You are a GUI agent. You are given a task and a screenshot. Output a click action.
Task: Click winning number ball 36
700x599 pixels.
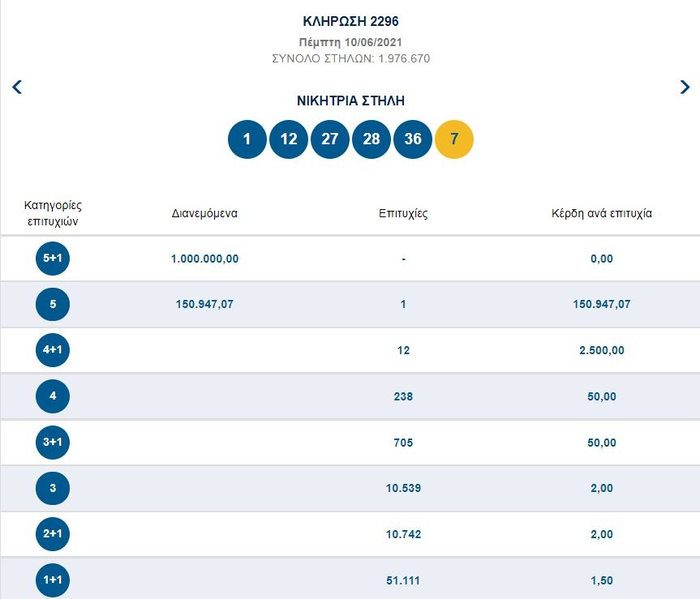click(x=413, y=139)
